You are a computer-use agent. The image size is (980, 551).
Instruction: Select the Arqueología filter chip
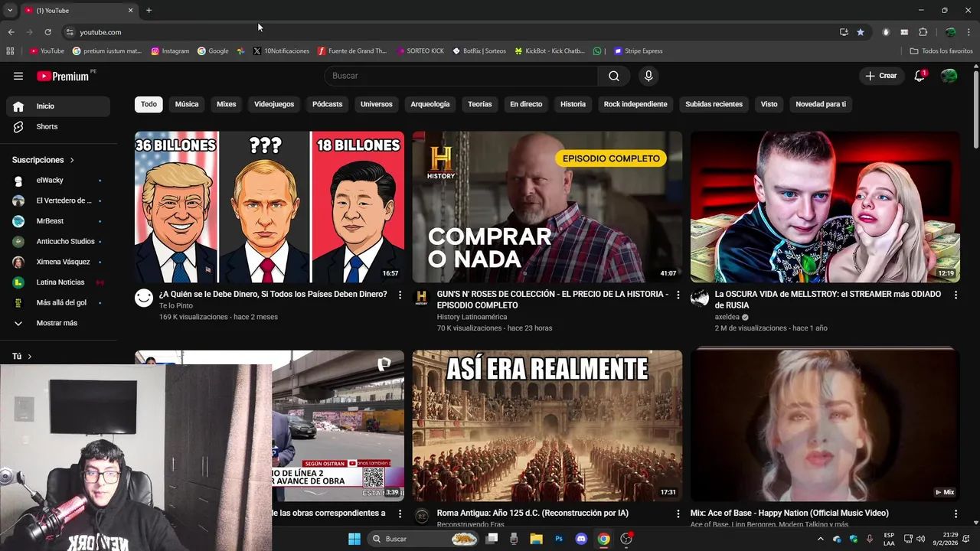click(x=430, y=104)
